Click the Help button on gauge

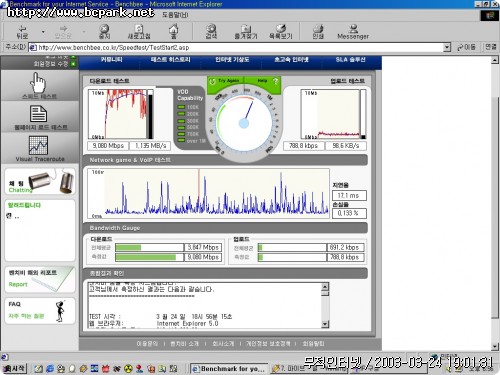tap(267, 81)
